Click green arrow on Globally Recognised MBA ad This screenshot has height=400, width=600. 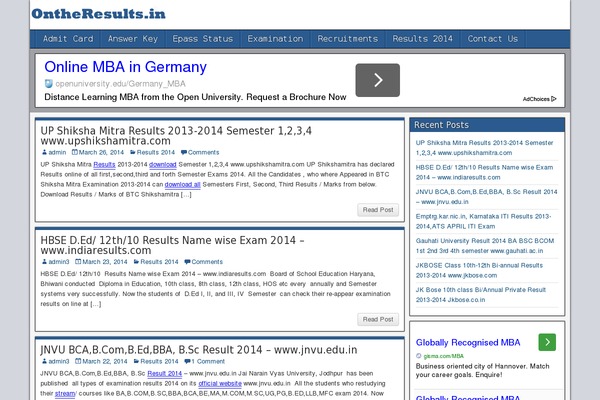click(546, 342)
